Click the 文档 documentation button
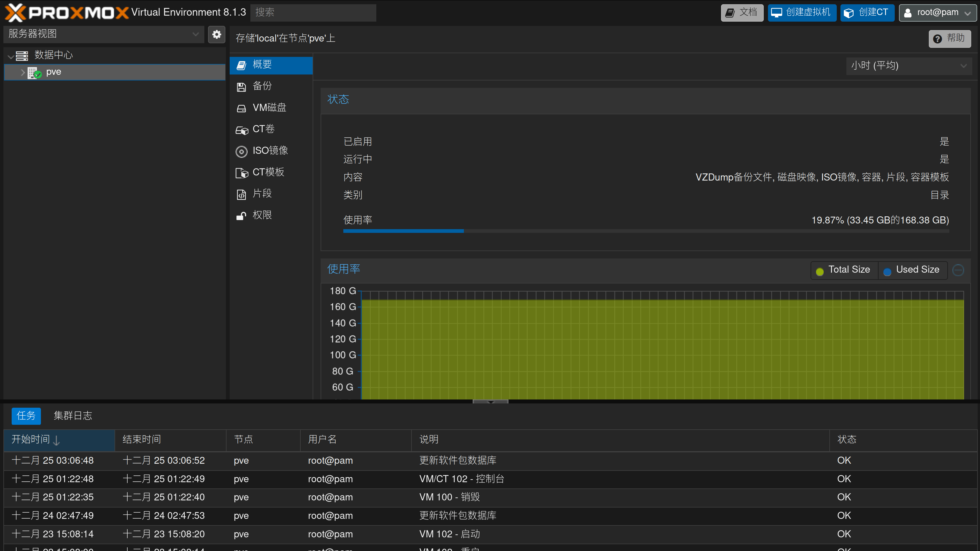 pyautogui.click(x=742, y=13)
